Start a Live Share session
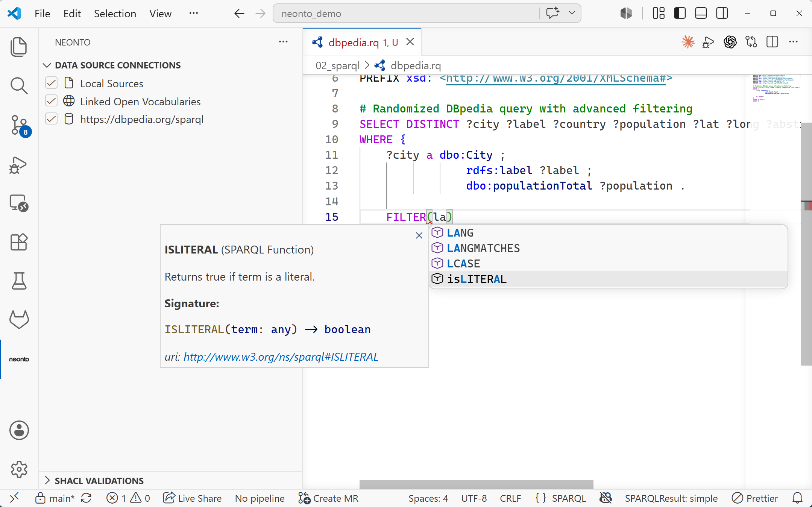The image size is (812, 507). [193, 498]
